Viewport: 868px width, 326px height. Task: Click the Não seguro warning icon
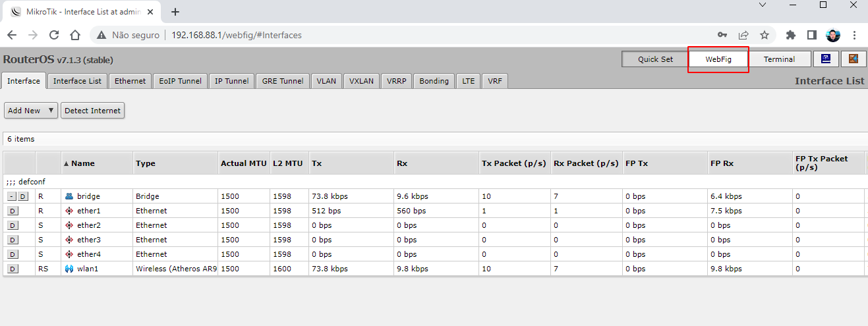coord(102,35)
